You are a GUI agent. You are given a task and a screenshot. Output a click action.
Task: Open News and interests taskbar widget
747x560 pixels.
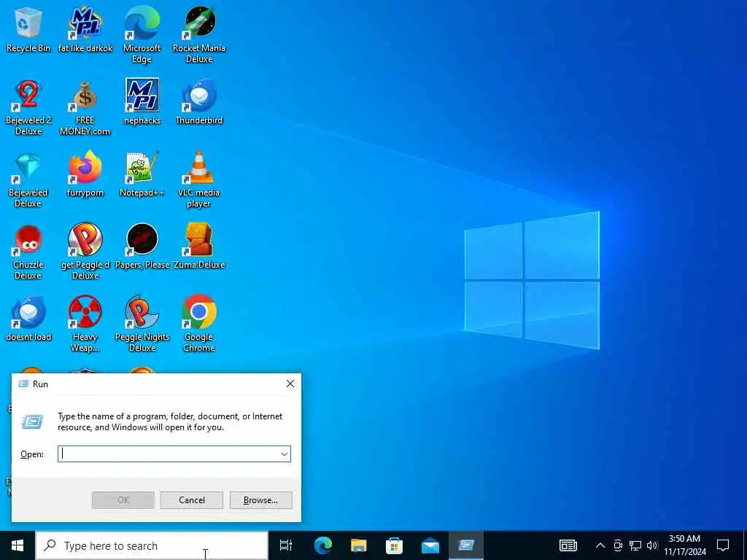click(x=568, y=545)
